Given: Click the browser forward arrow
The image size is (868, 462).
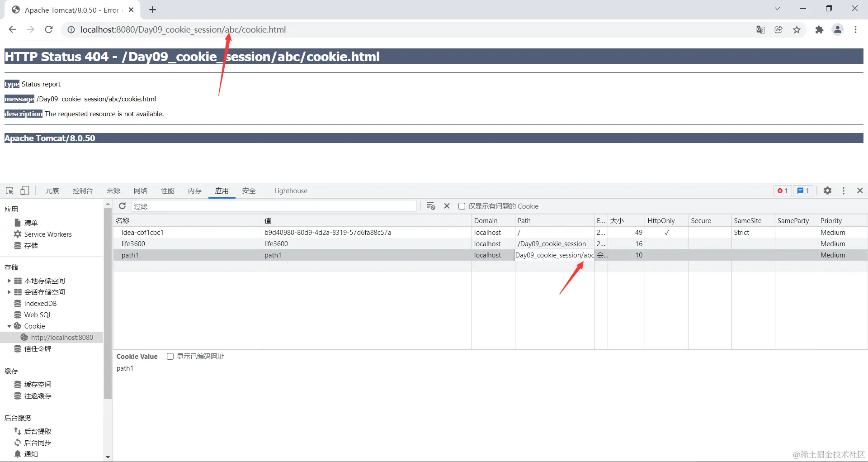Looking at the screenshot, I should (x=30, y=29).
